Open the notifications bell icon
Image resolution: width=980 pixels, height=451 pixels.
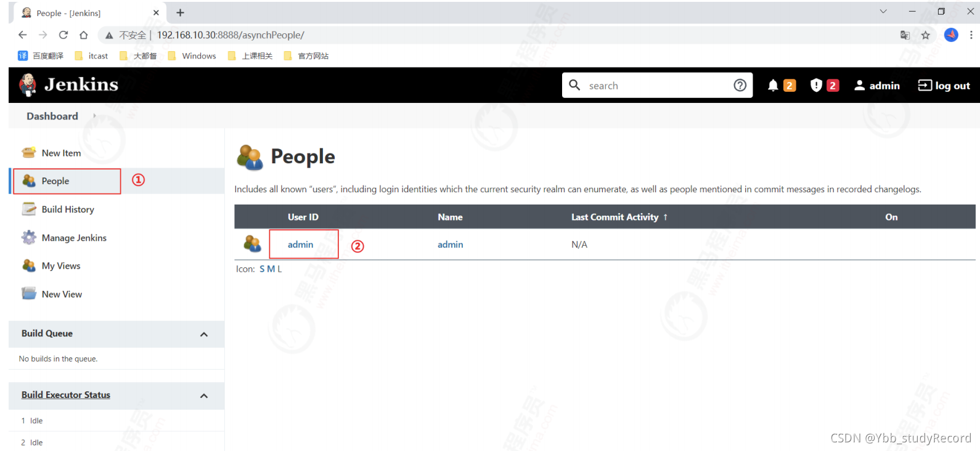coord(773,86)
